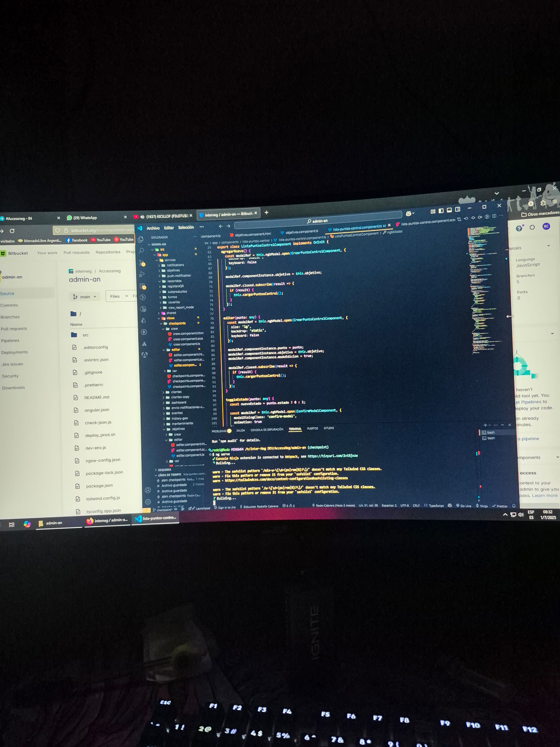560x747 pixels.
Task: Open the Archivo menu
Action: (153, 228)
